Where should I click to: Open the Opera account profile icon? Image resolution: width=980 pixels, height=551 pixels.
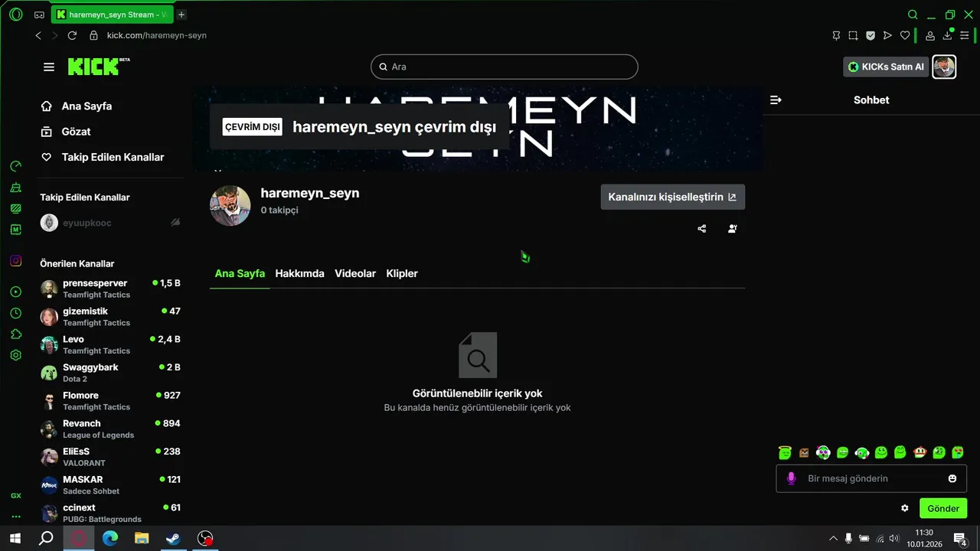(930, 35)
